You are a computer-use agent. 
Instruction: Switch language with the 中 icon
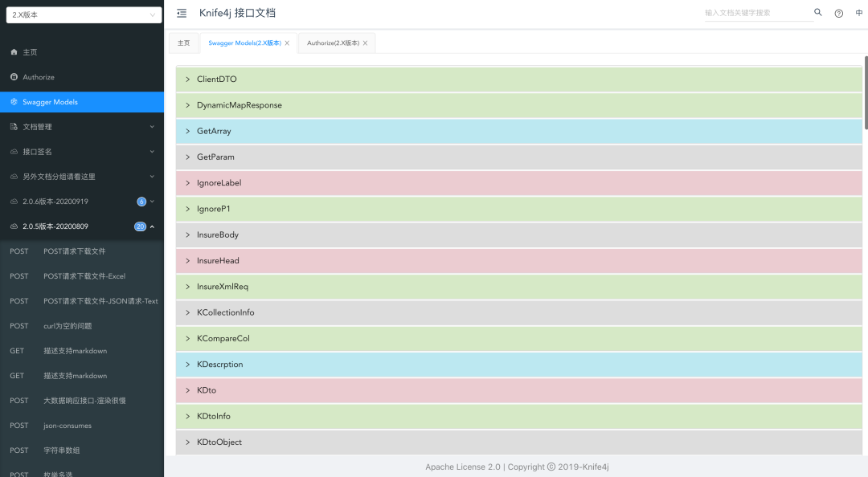pos(859,13)
